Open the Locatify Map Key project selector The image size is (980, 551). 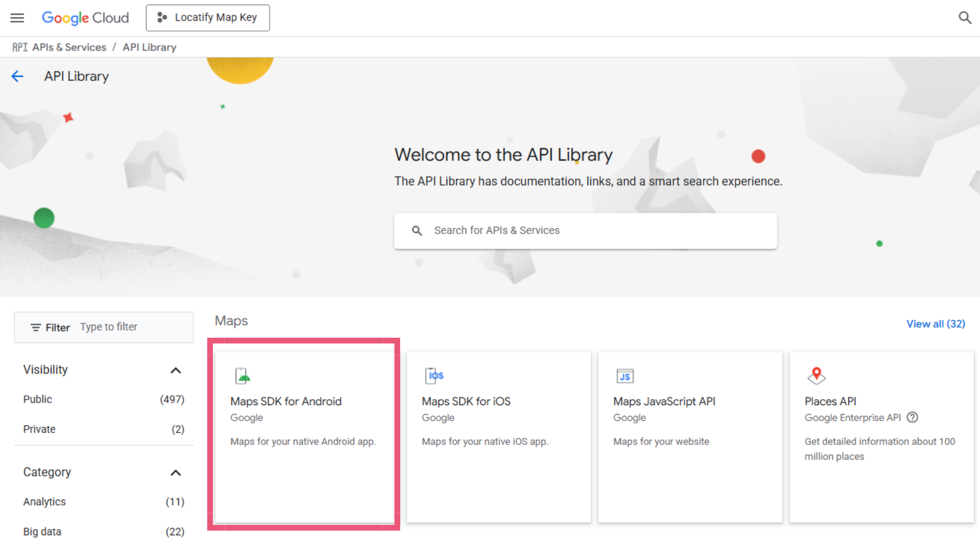coord(208,18)
